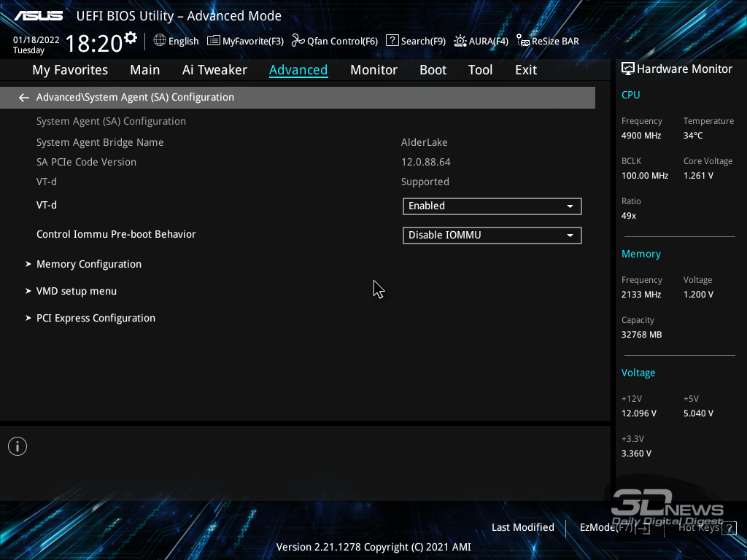Open the Exit tab
The height and width of the screenshot is (560, 747).
[x=526, y=70]
